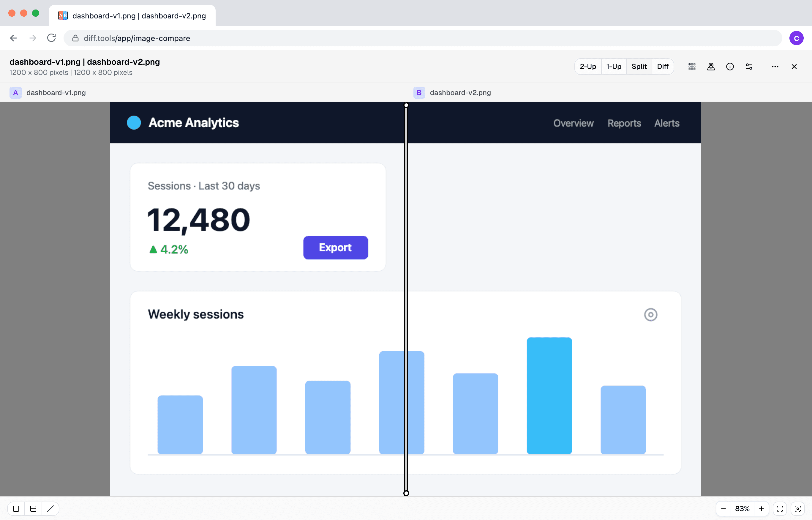The height and width of the screenshot is (520, 812).
Task: Open the comparison adjustment sliders icon
Action: click(749, 67)
